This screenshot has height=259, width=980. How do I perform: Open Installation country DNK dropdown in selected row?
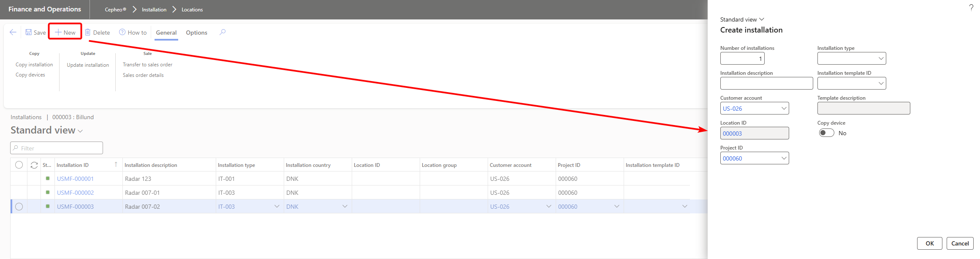tap(345, 206)
